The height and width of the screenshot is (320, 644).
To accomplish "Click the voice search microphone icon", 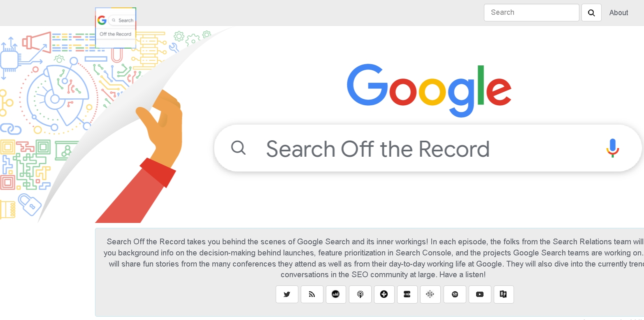I will [612, 148].
